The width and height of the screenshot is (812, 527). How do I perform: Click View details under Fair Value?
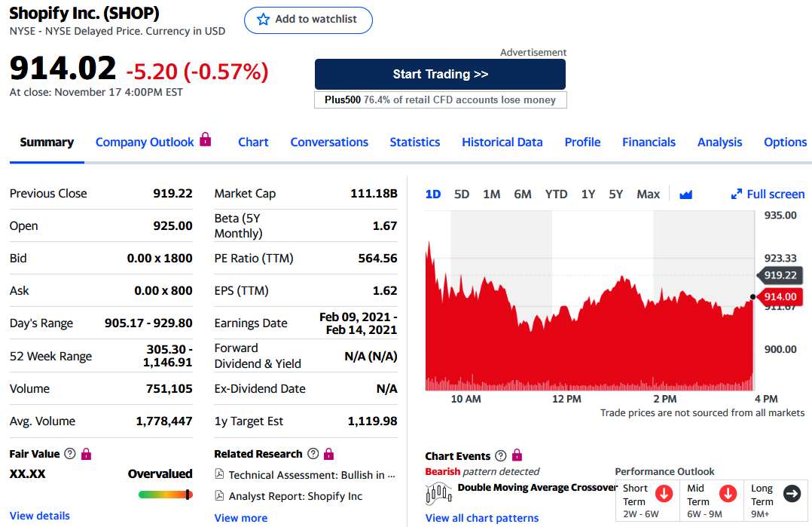click(x=40, y=516)
